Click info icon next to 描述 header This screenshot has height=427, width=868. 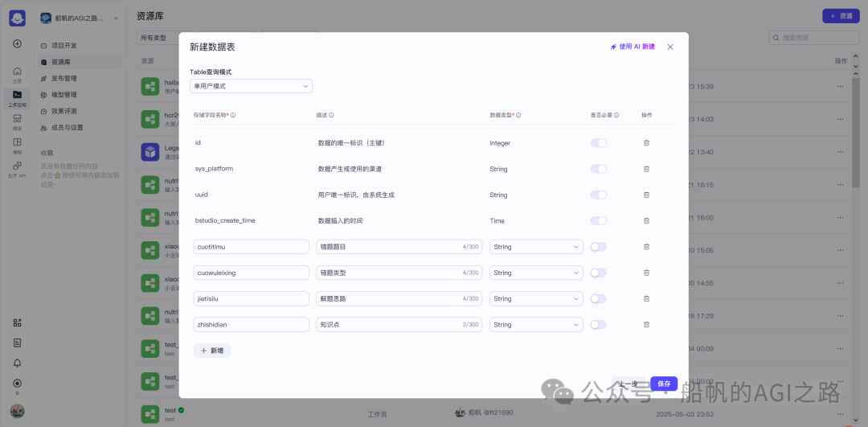[331, 115]
